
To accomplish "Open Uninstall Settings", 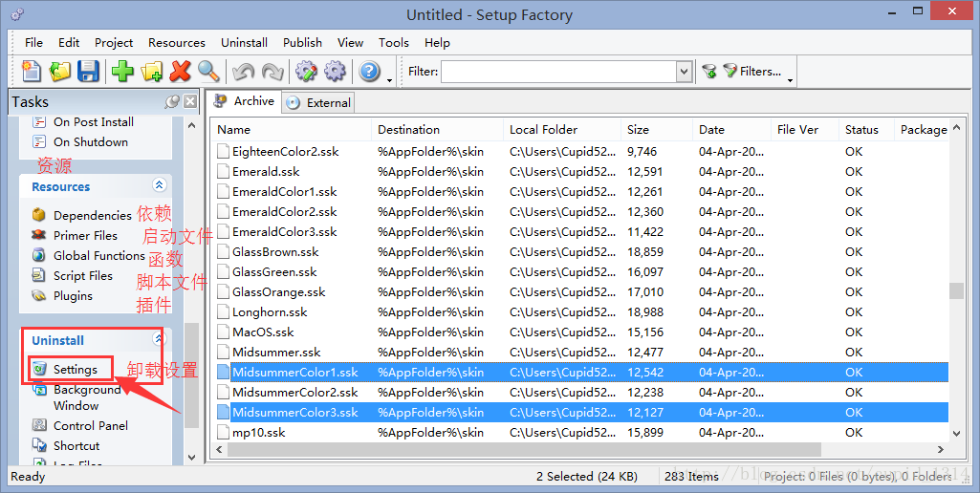I will point(65,370).
